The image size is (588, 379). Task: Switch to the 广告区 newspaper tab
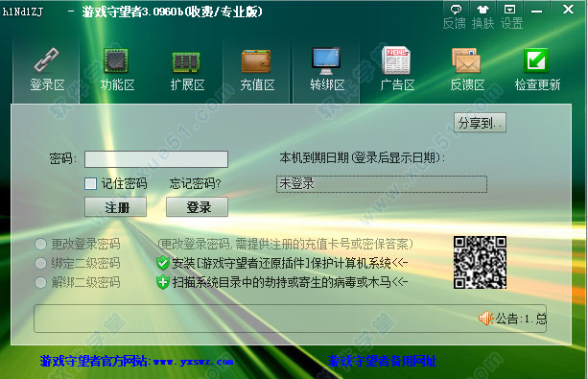(x=397, y=70)
